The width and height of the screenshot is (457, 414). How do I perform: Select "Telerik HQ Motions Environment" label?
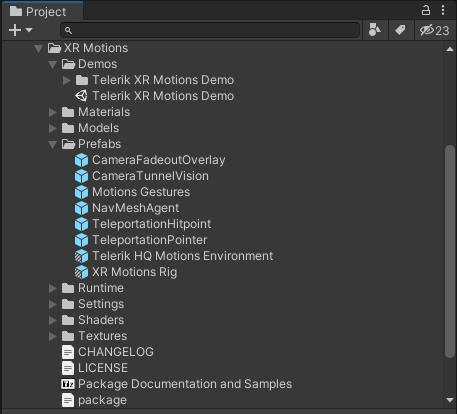(183, 256)
